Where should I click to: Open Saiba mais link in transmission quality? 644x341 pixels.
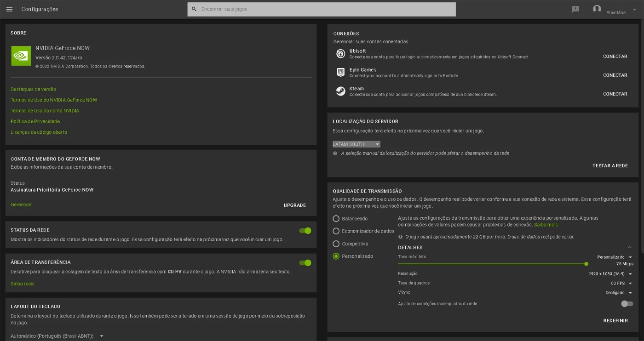click(546, 225)
